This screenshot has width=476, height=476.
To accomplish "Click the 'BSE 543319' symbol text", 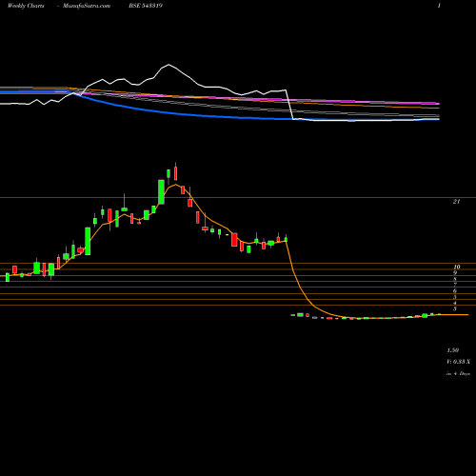I will pyautogui.click(x=146, y=6).
